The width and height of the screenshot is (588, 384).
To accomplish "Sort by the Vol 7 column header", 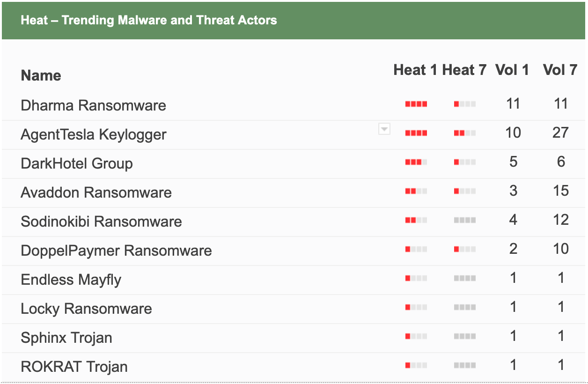I will coord(560,70).
